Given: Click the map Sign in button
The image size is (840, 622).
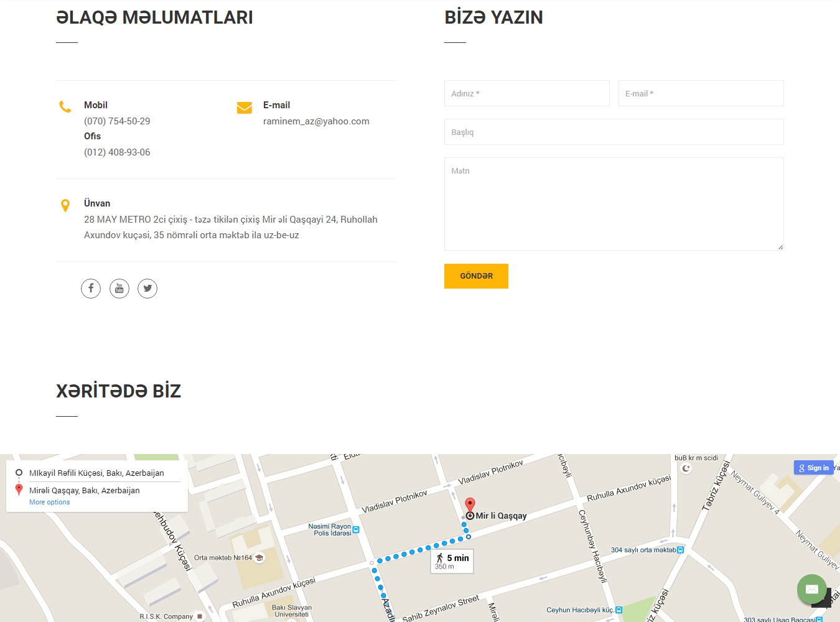Looking at the screenshot, I should coord(813,468).
